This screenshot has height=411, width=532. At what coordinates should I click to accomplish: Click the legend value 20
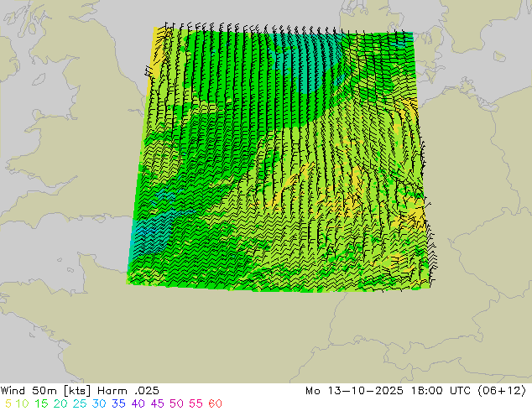(x=60, y=403)
